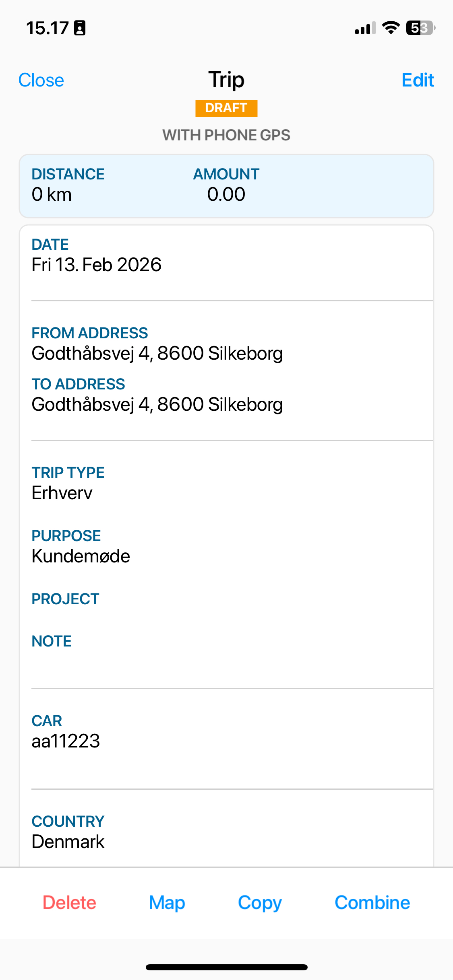Tap the orange DRAFT status badge
Screen dimensions: 453x980
point(226,108)
